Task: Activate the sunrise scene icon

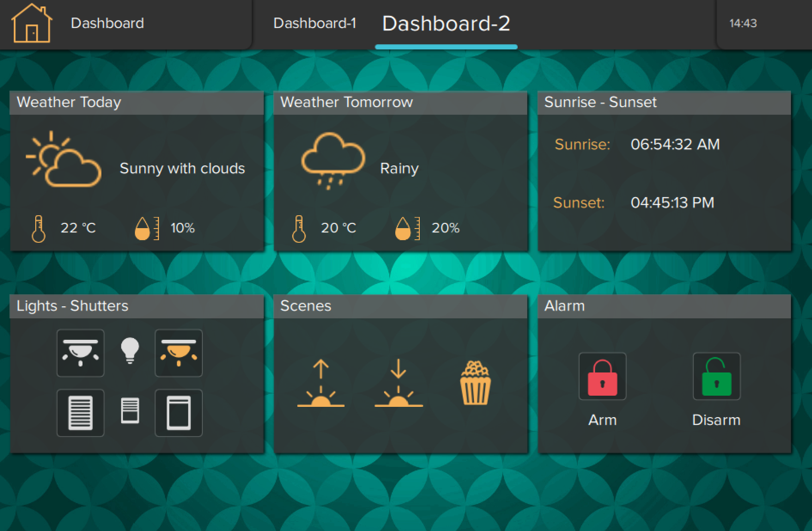Action: click(x=321, y=383)
